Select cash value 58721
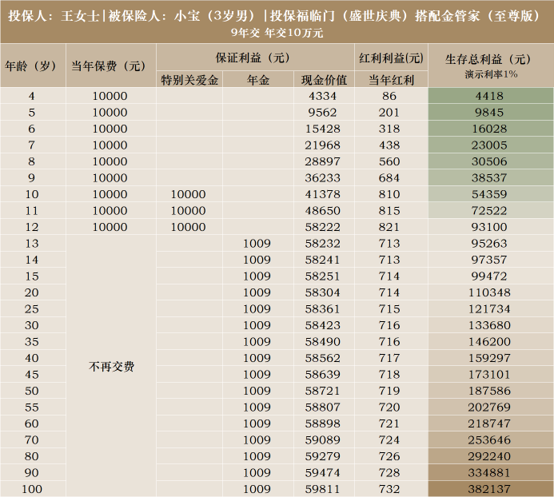Viewport: 554px width, 497px height. pos(323,391)
